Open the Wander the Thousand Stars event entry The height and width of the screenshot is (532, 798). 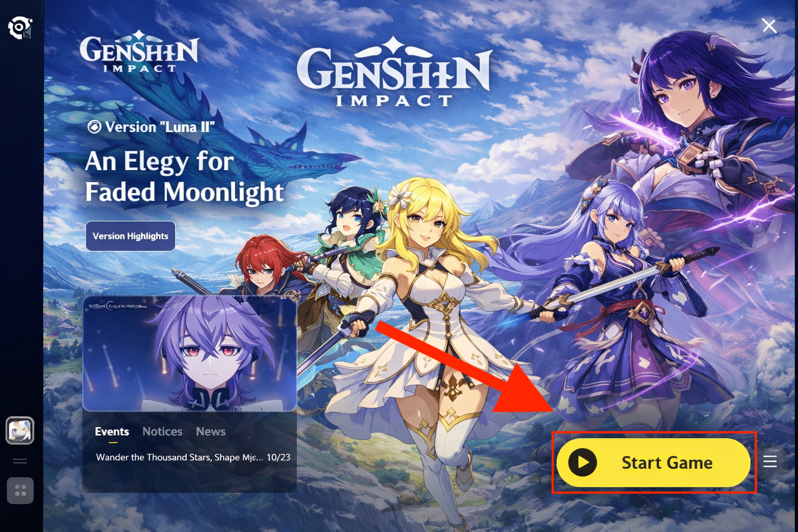193,457
